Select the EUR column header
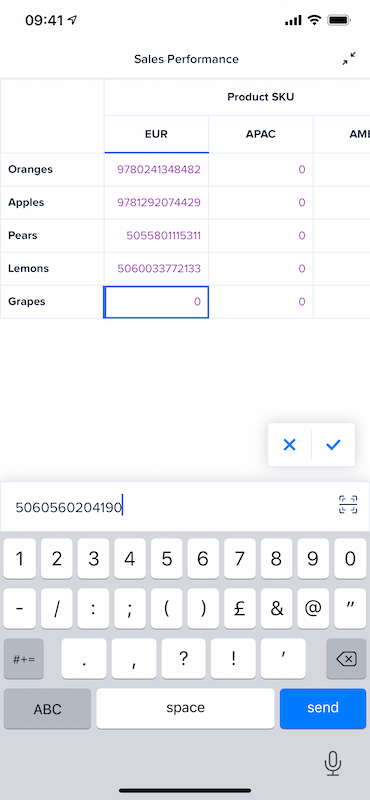This screenshot has width=370, height=800. (156, 134)
